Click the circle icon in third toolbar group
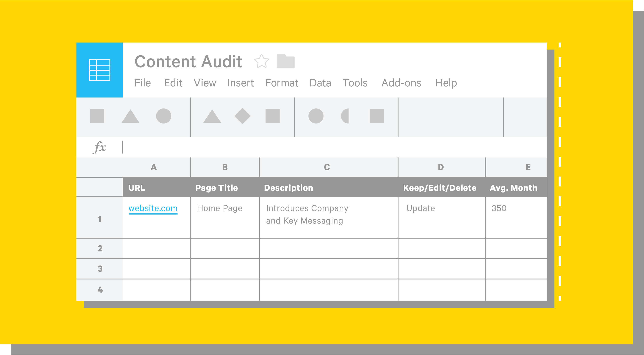The image size is (644, 355). pyautogui.click(x=316, y=116)
